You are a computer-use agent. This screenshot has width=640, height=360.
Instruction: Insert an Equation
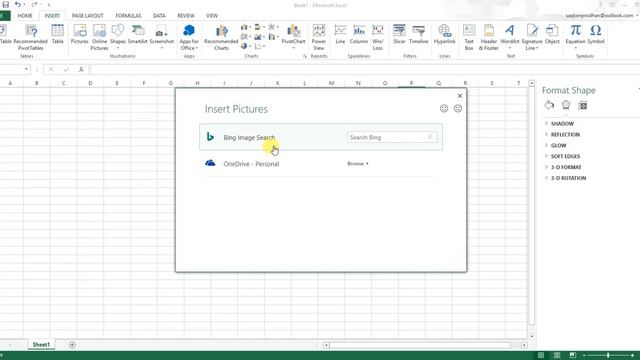click(576, 36)
